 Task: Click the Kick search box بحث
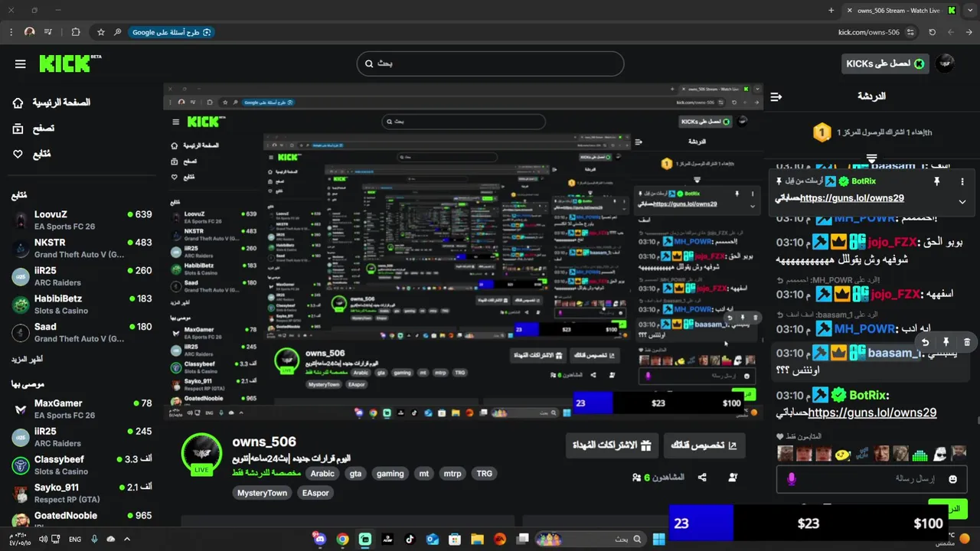[490, 64]
